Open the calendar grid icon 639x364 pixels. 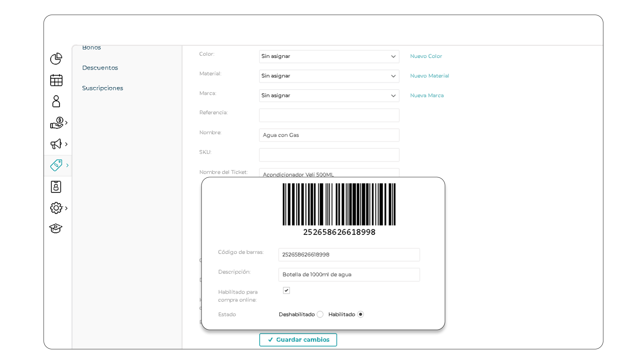pyautogui.click(x=56, y=80)
